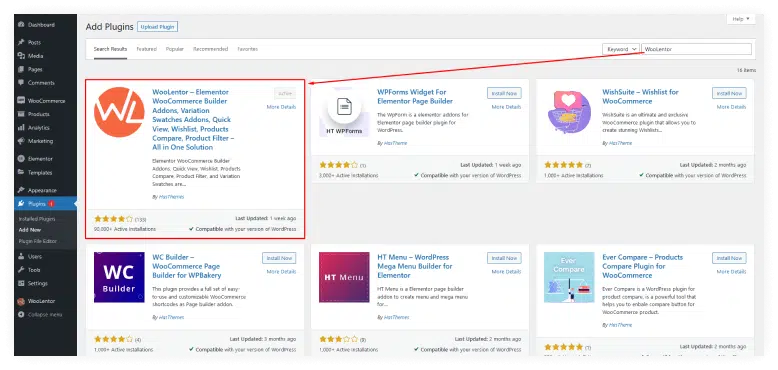
Task: Click HasThemes author link under WishSuite
Action: (620, 143)
